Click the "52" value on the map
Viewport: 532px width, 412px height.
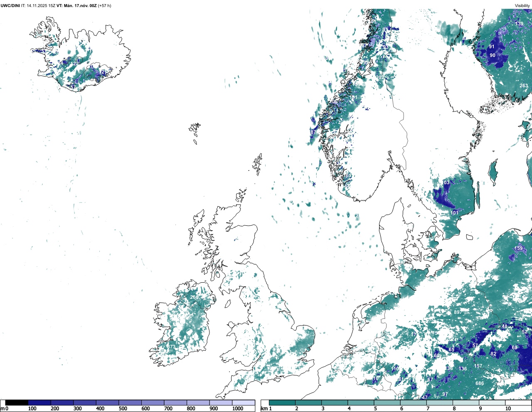click(525, 332)
